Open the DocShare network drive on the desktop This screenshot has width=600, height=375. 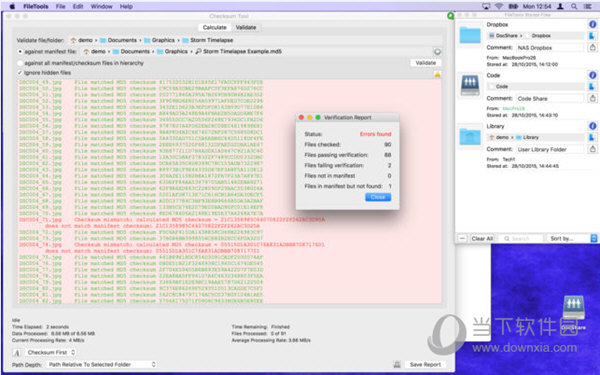click(x=574, y=313)
